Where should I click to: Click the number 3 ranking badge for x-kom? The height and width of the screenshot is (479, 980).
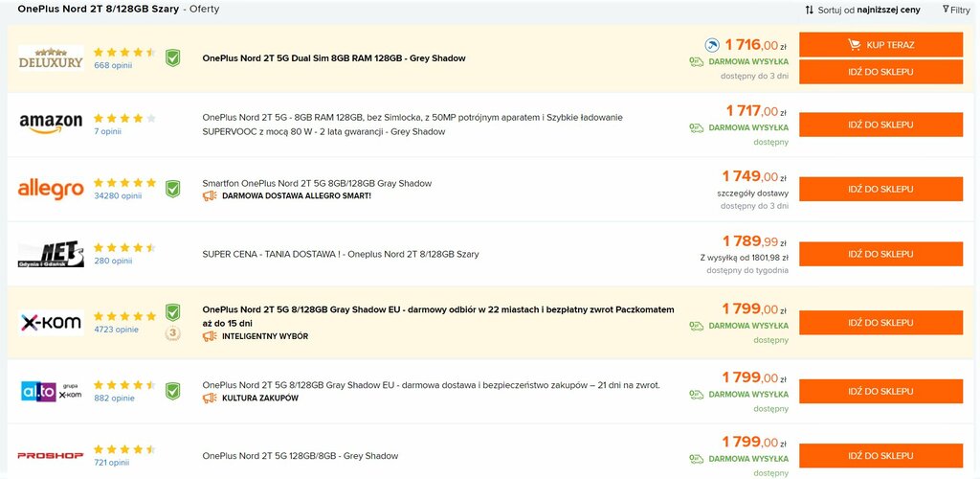click(172, 334)
